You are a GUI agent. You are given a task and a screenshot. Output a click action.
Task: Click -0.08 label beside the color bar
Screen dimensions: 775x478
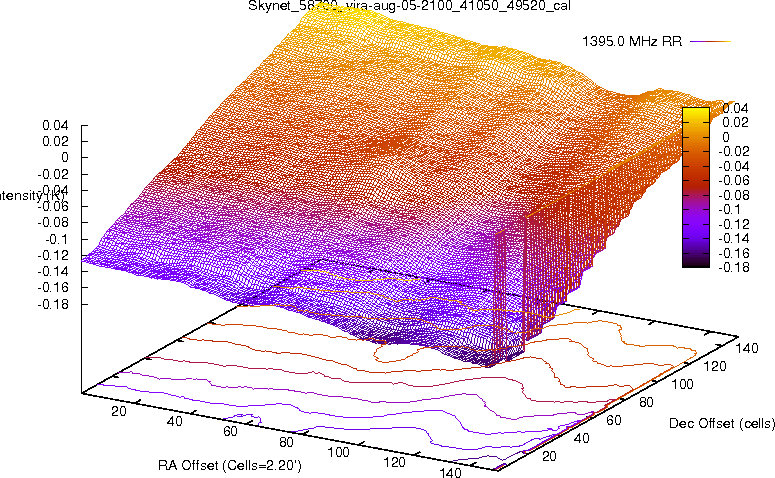point(733,195)
